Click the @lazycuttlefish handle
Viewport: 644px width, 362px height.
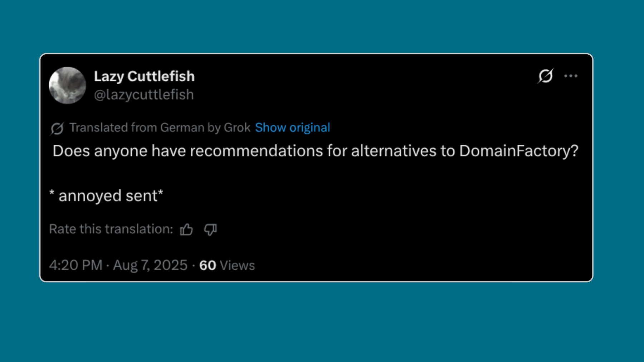tap(144, 95)
